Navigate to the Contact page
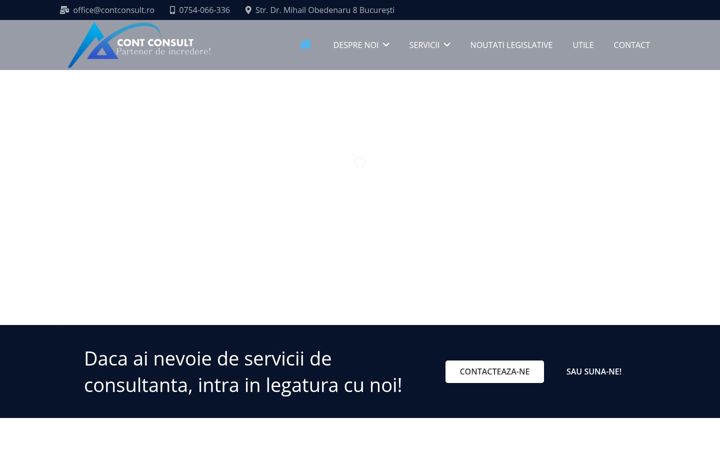This screenshot has width=720, height=450. [631, 45]
